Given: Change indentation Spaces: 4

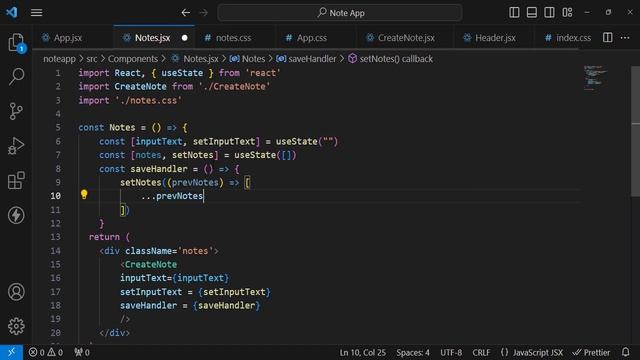Looking at the screenshot, I should pos(413,352).
